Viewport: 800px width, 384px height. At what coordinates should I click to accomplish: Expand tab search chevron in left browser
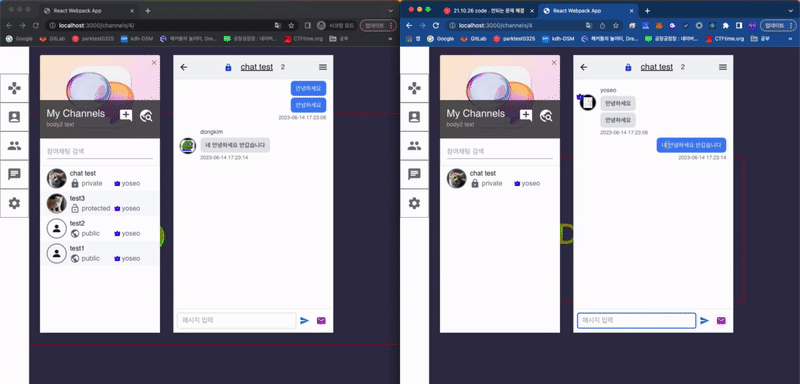click(x=391, y=11)
